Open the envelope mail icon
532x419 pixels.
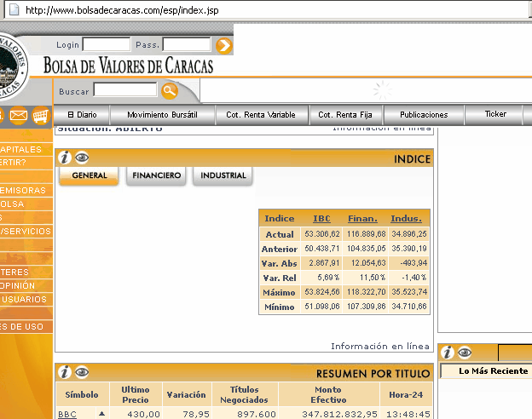point(18,116)
